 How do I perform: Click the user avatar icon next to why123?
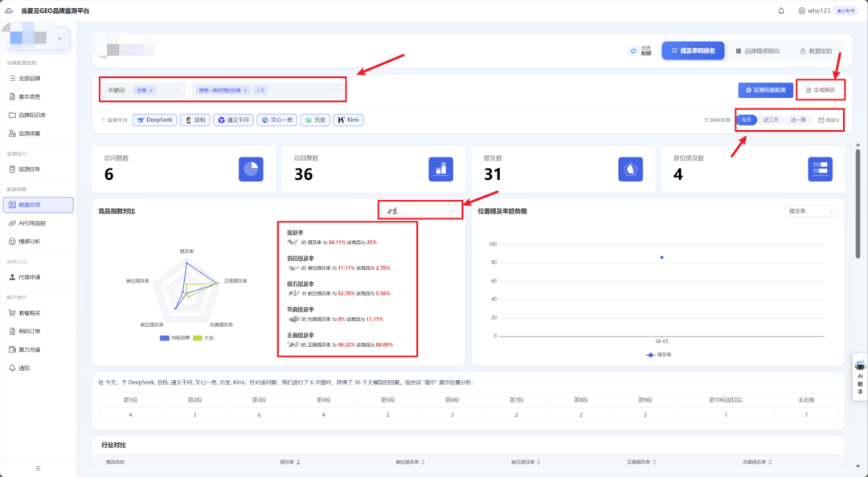point(801,10)
